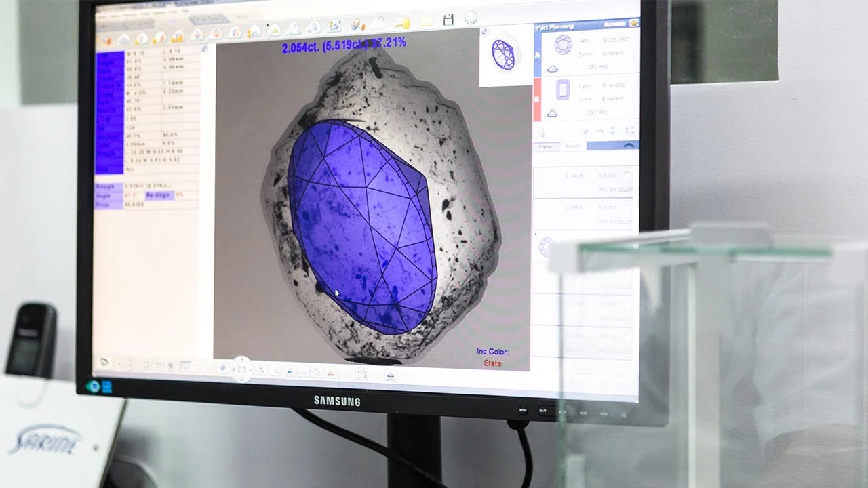Click the round globe icon beside Save
Viewport: 868px width, 488px height.
click(471, 18)
